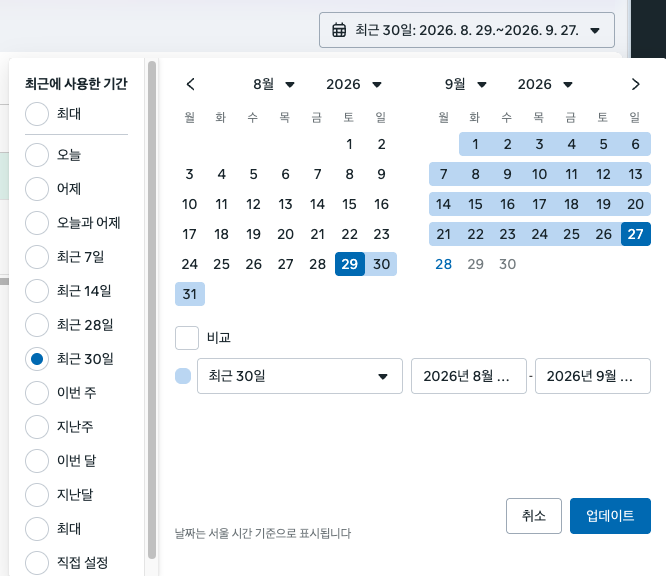Enable the 비교 comparison checkbox

[x=187, y=338]
